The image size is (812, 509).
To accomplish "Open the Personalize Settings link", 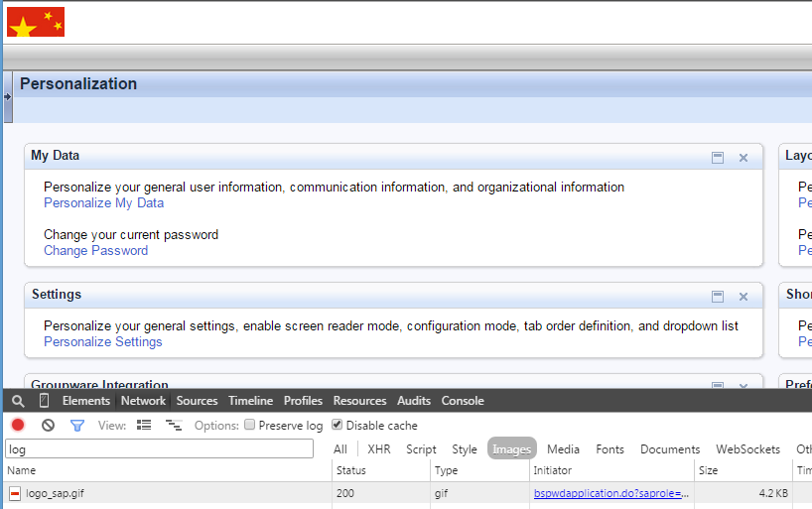I will (103, 341).
